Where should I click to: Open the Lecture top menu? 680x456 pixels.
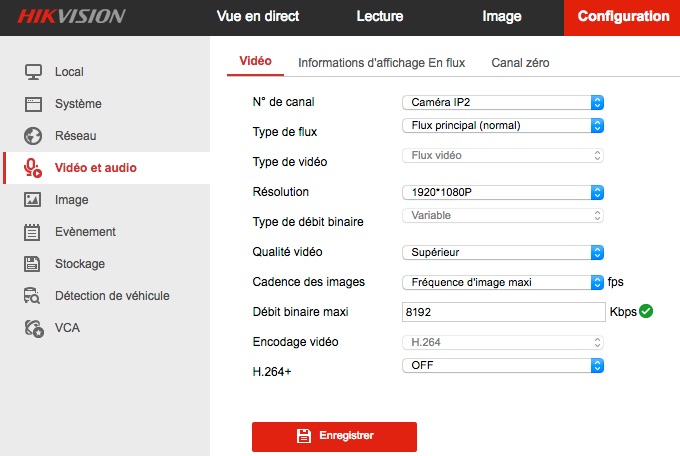pyautogui.click(x=379, y=17)
